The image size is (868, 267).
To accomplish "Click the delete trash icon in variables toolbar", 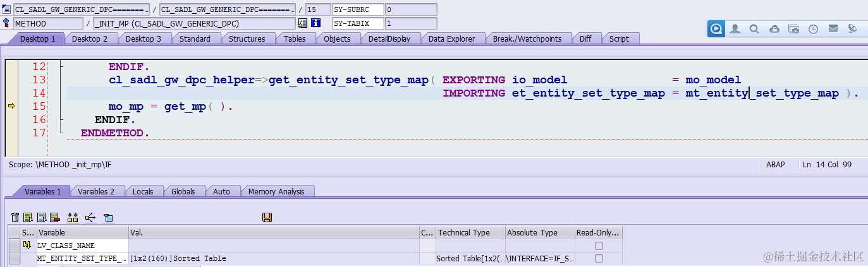I will tap(15, 217).
